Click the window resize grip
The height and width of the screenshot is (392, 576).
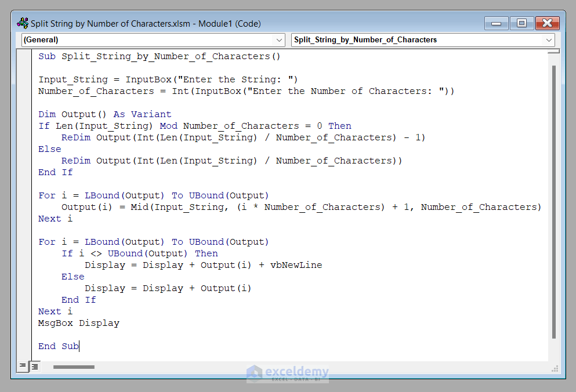553,368
